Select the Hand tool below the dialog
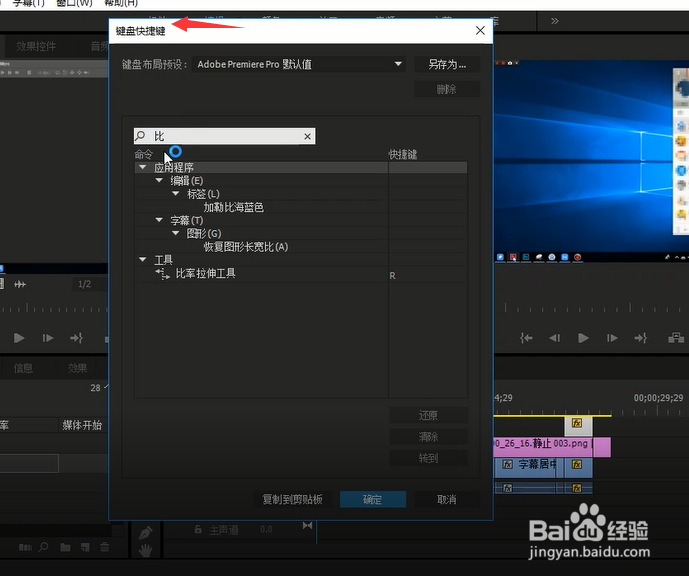 point(145,550)
